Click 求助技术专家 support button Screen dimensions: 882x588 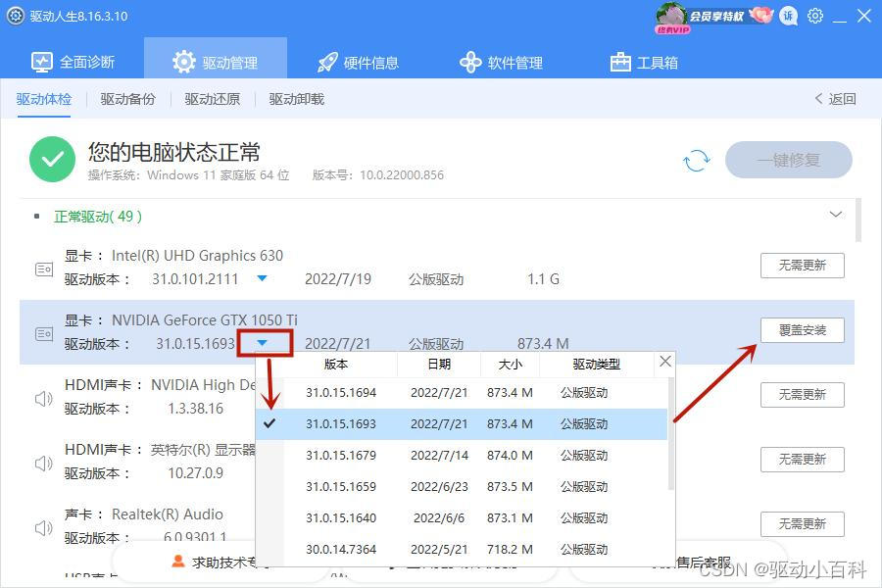coord(220,561)
